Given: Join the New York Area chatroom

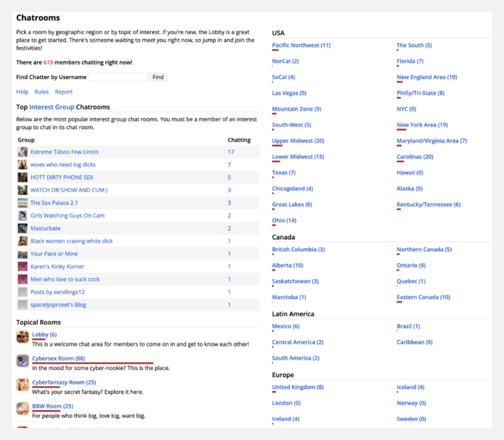Looking at the screenshot, I should [x=422, y=125].
